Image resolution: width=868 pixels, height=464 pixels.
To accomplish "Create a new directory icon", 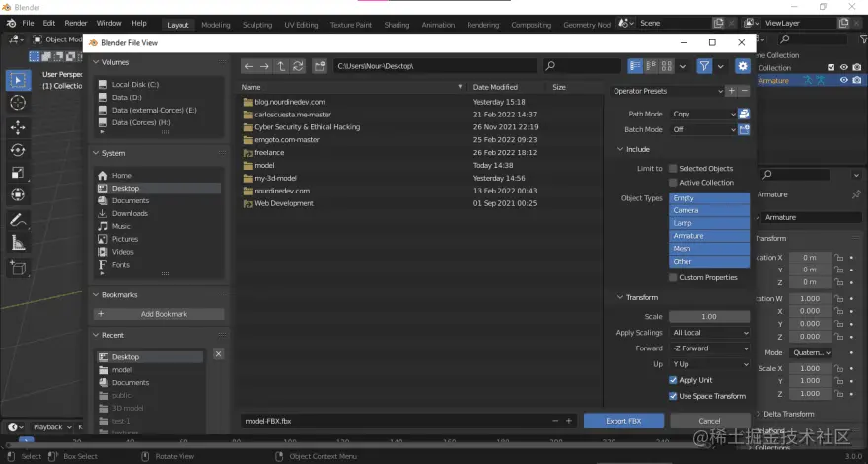I will click(x=320, y=66).
